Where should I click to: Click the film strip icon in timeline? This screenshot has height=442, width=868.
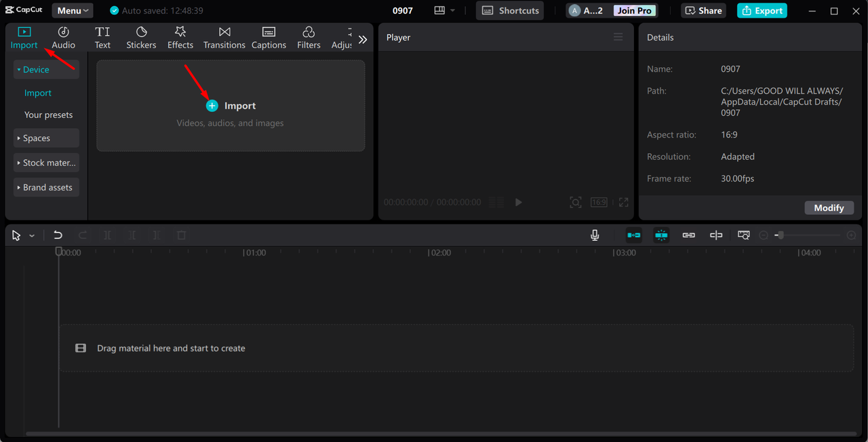coord(81,348)
